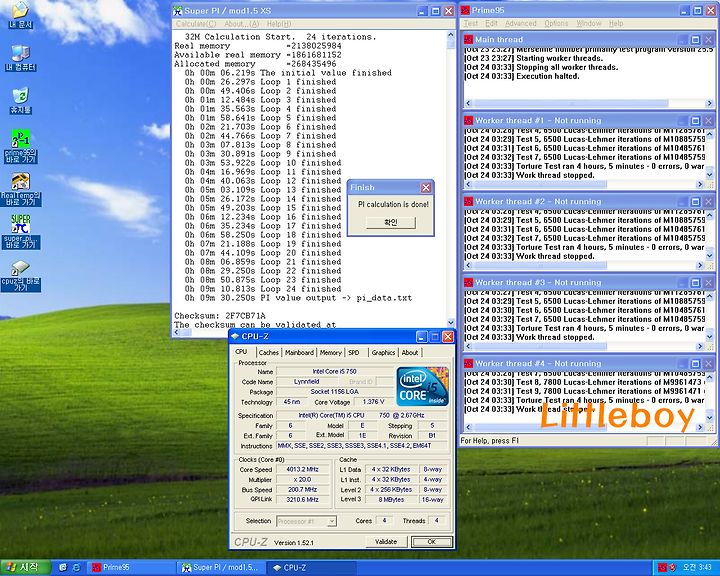Switch to CPU-Z from the taskbar

pos(309,568)
